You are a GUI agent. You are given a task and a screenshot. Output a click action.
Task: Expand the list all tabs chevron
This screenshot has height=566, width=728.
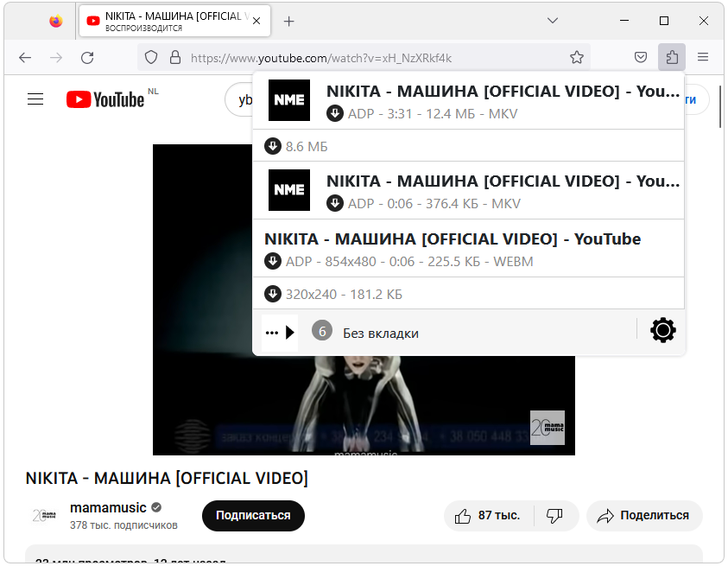coord(553,21)
